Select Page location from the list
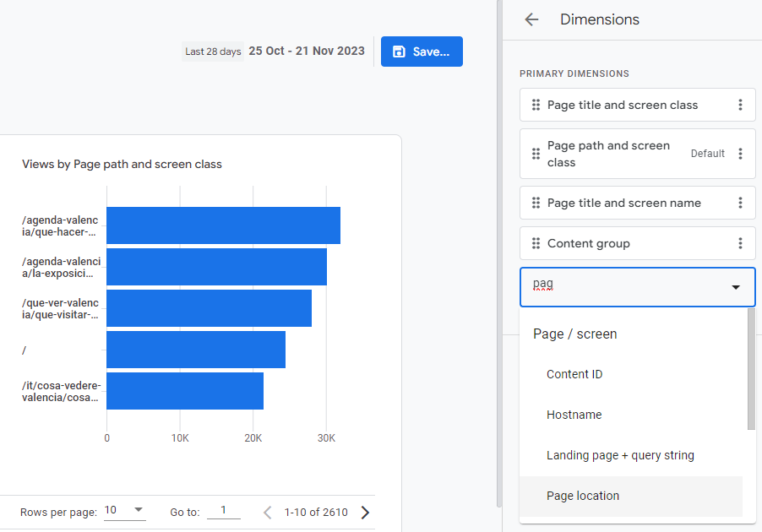 (583, 496)
